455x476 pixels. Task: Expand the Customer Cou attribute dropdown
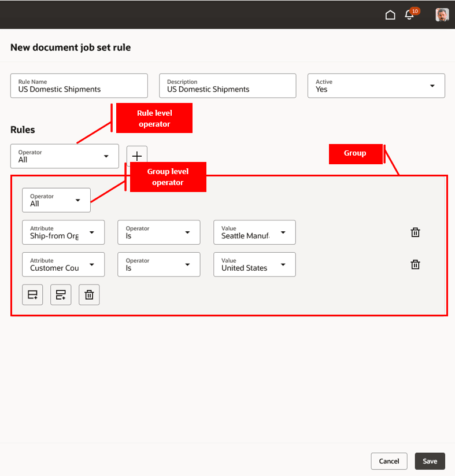(x=64, y=264)
